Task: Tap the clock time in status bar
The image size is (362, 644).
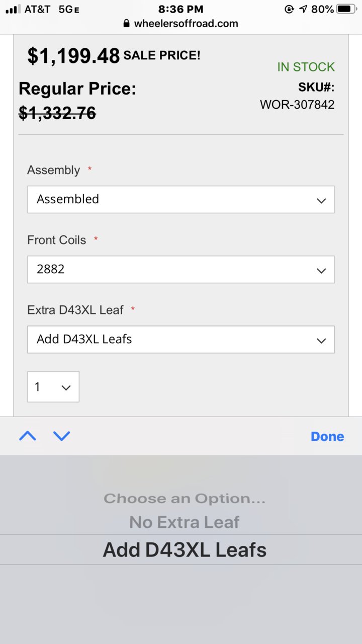Action: pos(180,9)
